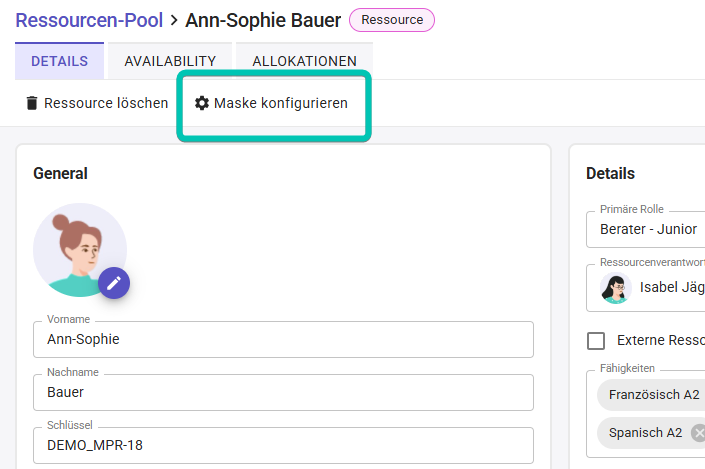Click the pencil edit icon on profile avatar
705x469 pixels.
click(x=114, y=283)
